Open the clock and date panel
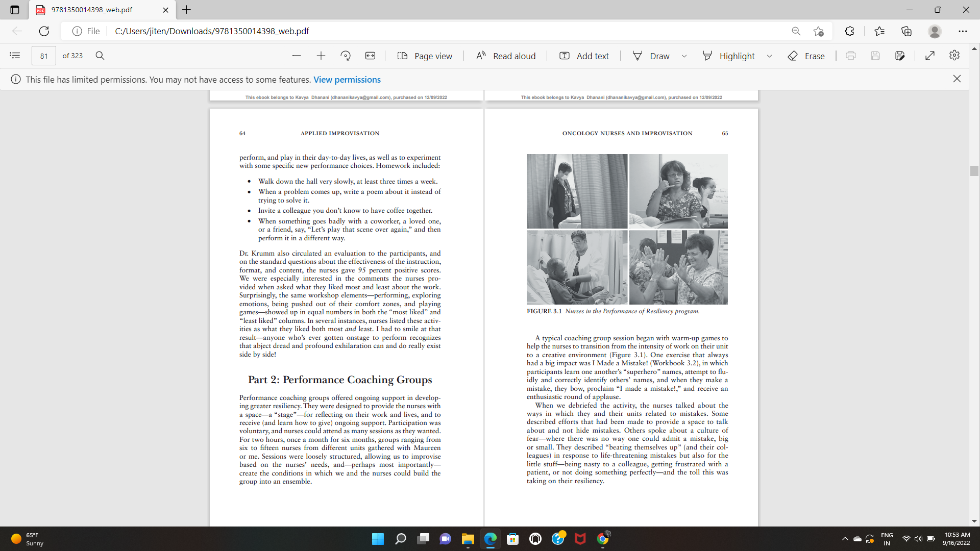This screenshot has height=551, width=980. pos(957,539)
